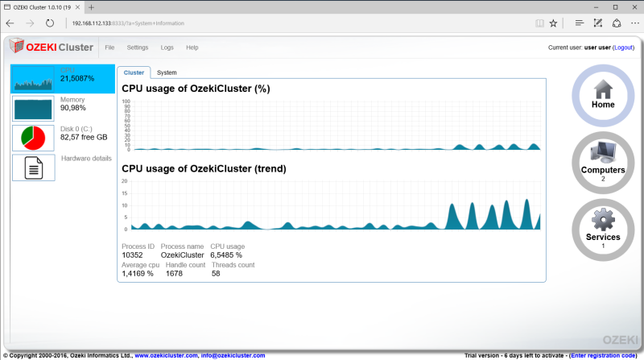Screen dimensions: 644x360
Task: Click the Memory 90,98% value
Action: point(73,108)
